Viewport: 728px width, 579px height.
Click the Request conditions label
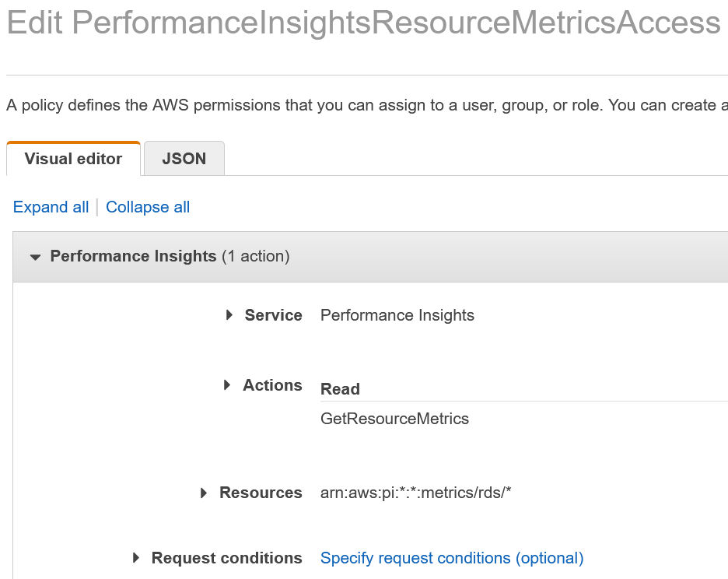[226, 558]
